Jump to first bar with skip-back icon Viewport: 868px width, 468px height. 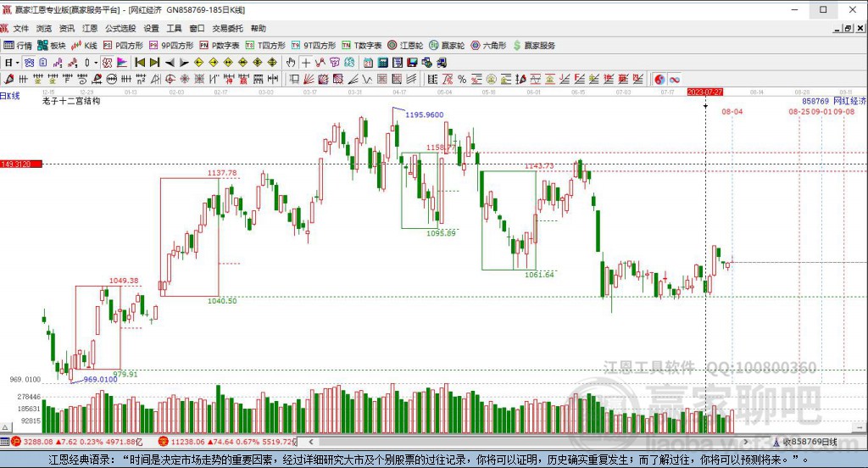pos(140,63)
